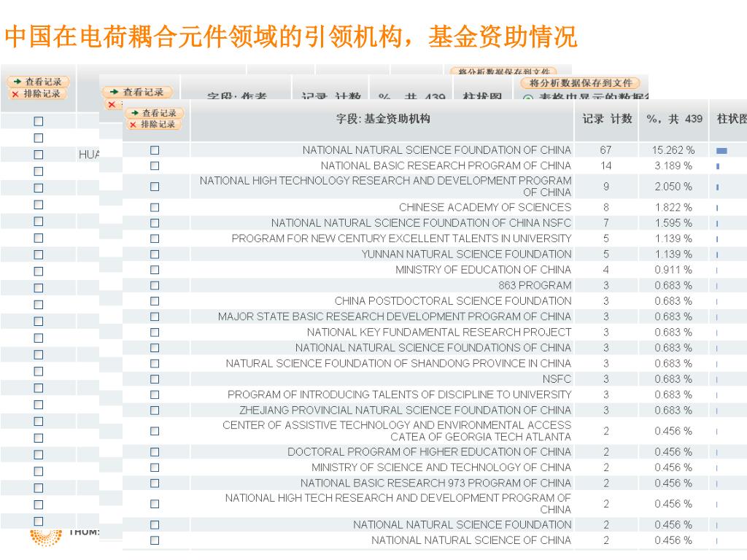Screen dimensions: 747x560
Task: Click the 15.262 % value
Action: [673, 150]
